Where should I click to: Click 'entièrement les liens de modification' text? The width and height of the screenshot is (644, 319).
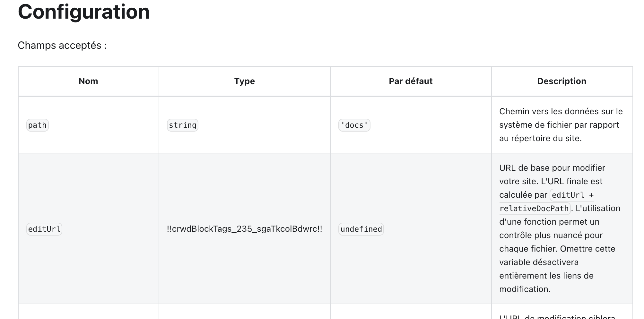pos(546,276)
